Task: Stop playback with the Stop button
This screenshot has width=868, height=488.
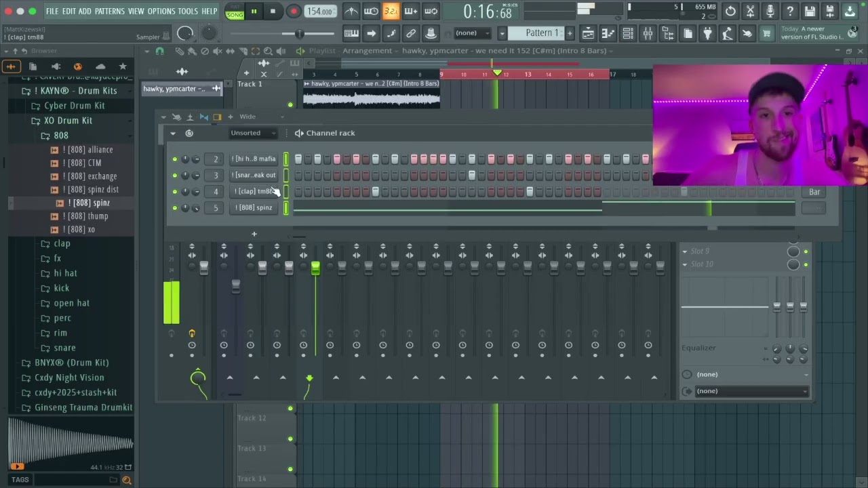Action: pyautogui.click(x=273, y=11)
